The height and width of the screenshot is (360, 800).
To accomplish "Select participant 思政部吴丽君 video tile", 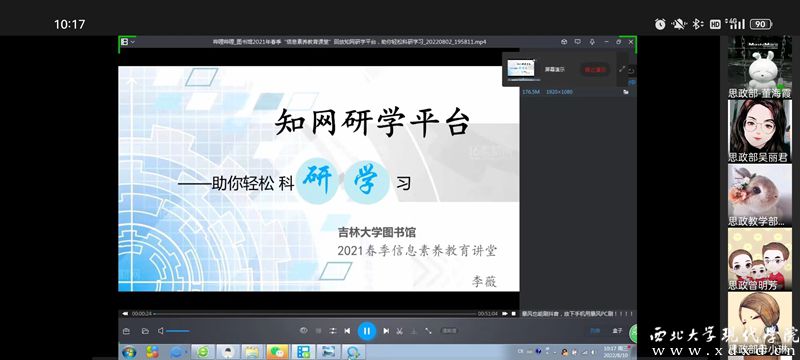I will pos(760,131).
